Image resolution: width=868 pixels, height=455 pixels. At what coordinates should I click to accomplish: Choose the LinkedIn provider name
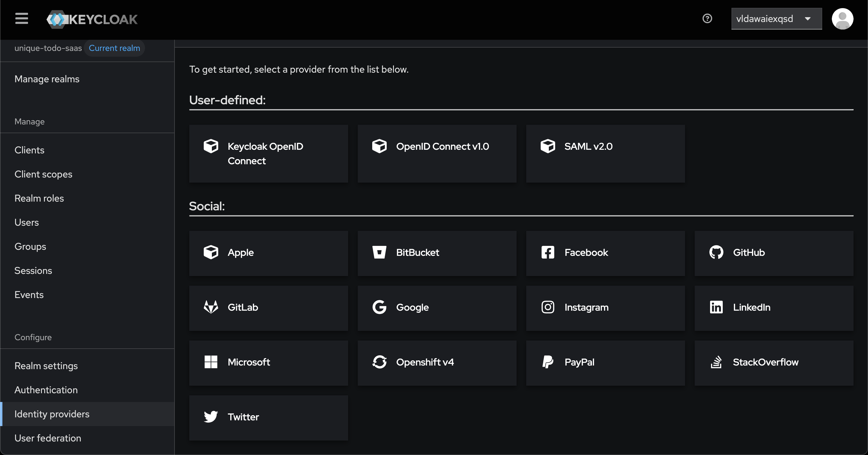pos(752,307)
